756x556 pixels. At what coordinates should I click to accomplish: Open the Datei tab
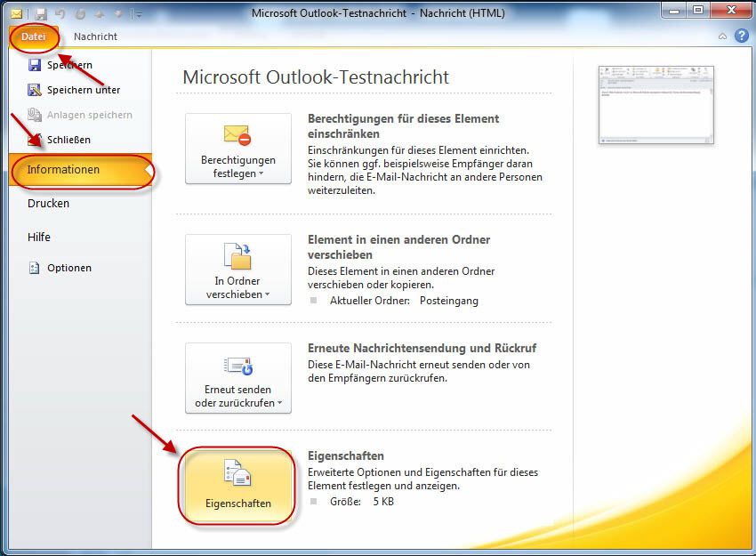tap(34, 36)
